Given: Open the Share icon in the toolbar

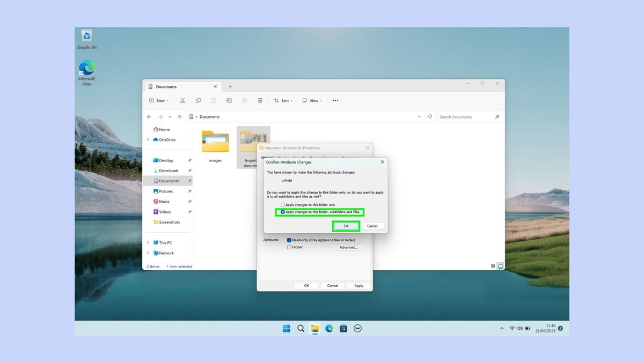Looking at the screenshot, I should [245, 100].
